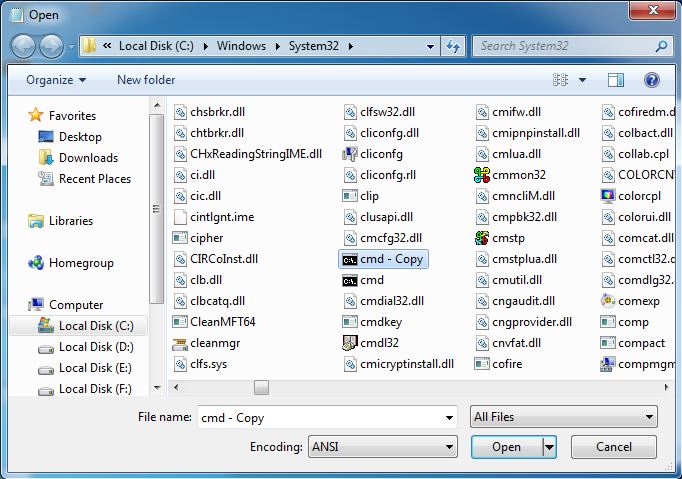
Task: Select Local Disk (E:) in navigation pane
Action: tap(85, 368)
